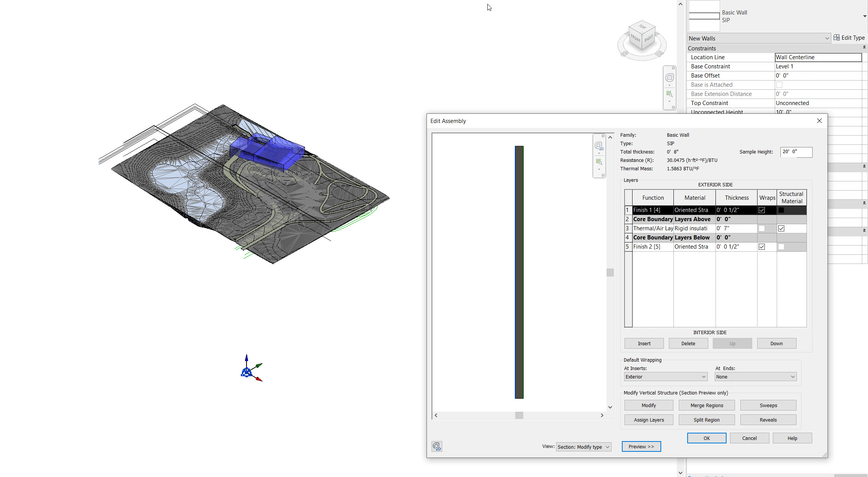868x477 pixels.
Task: Activate the 2D steering wheel in the preview navigation bar
Action: [599, 146]
